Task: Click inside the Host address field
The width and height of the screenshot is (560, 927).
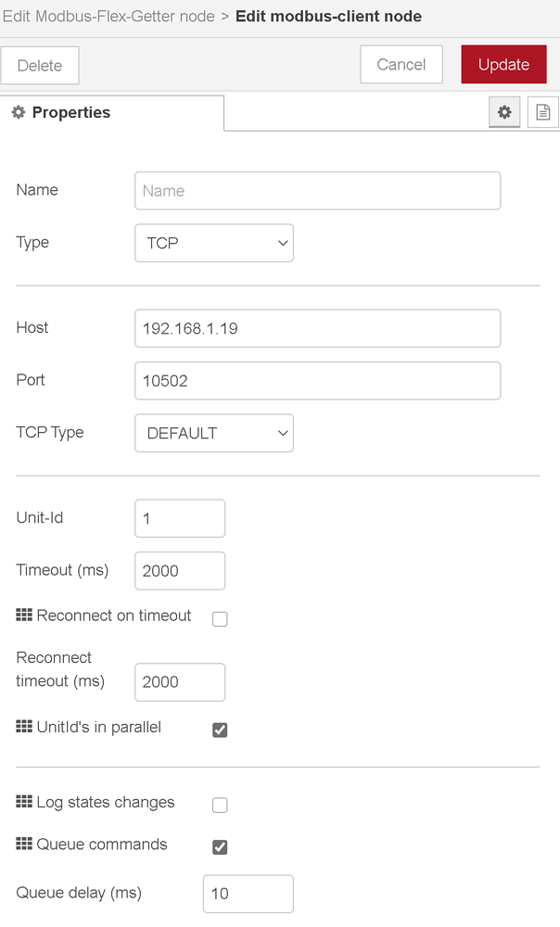Action: click(x=317, y=328)
